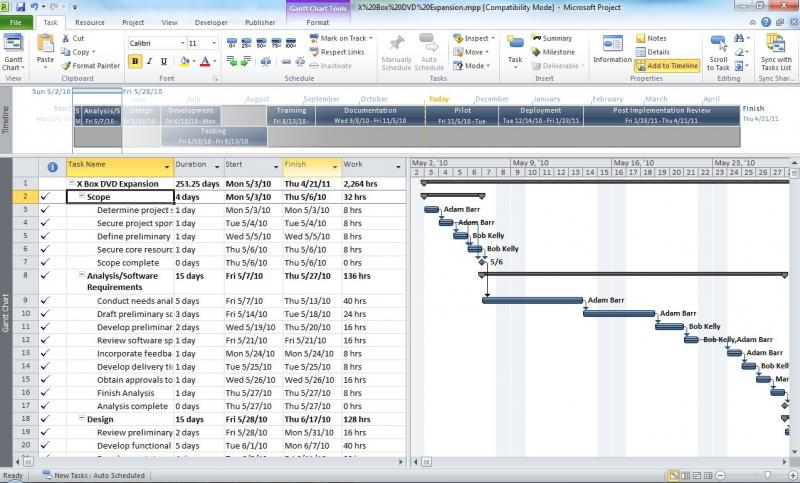The image size is (800, 483).
Task: Switch to the Format tab
Action: coord(317,22)
